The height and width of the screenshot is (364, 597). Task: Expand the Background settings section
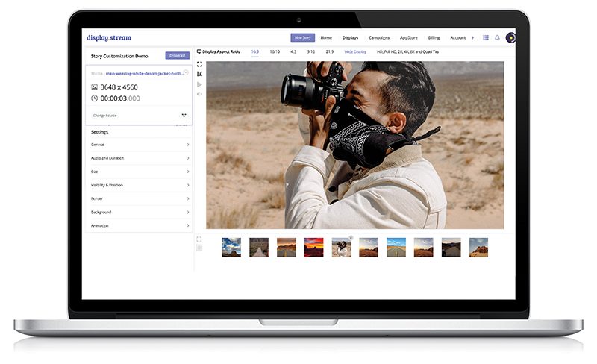click(140, 212)
